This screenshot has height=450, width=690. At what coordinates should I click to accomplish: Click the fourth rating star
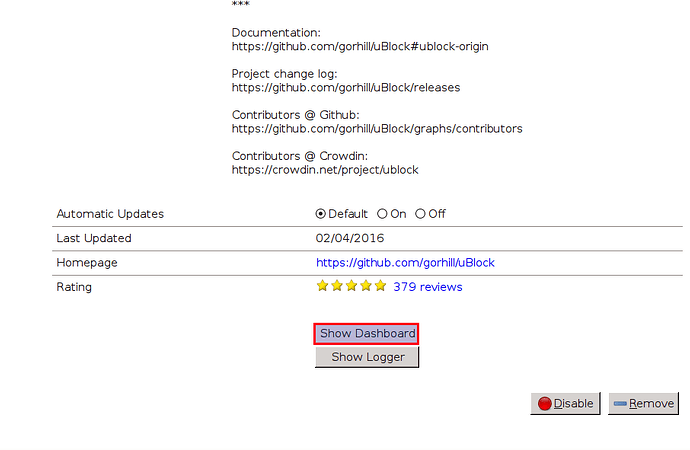pos(366,286)
